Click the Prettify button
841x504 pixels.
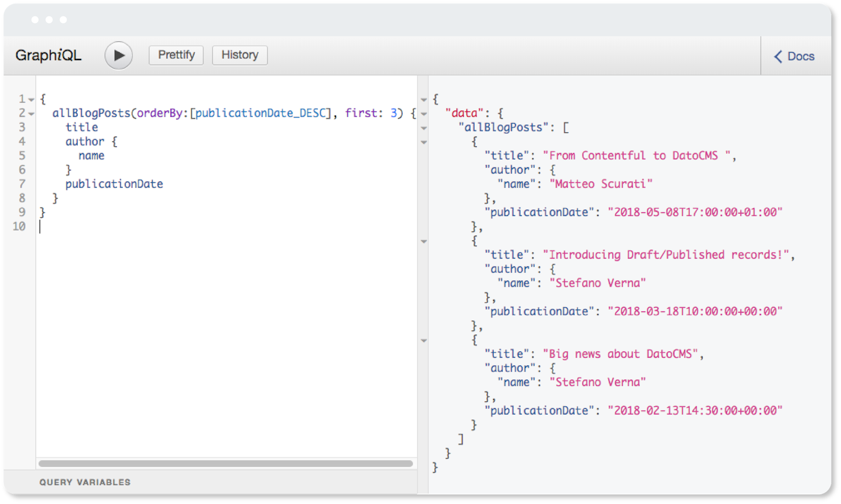coord(176,55)
